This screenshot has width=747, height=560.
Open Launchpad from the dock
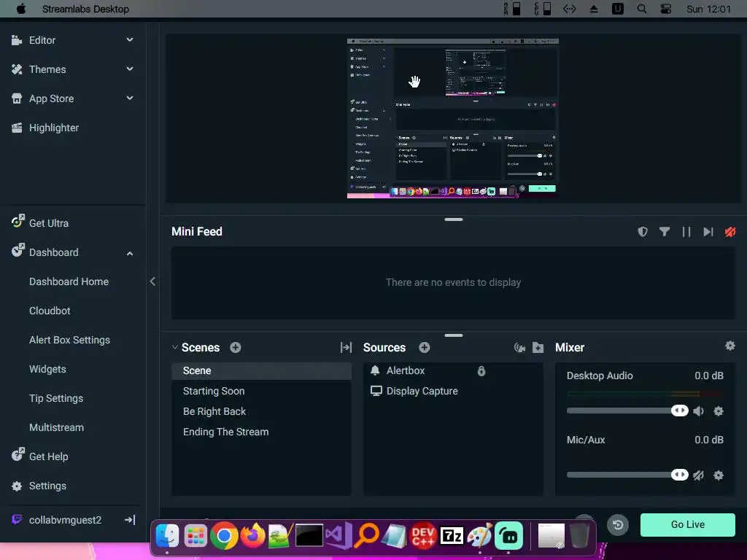pyautogui.click(x=196, y=536)
